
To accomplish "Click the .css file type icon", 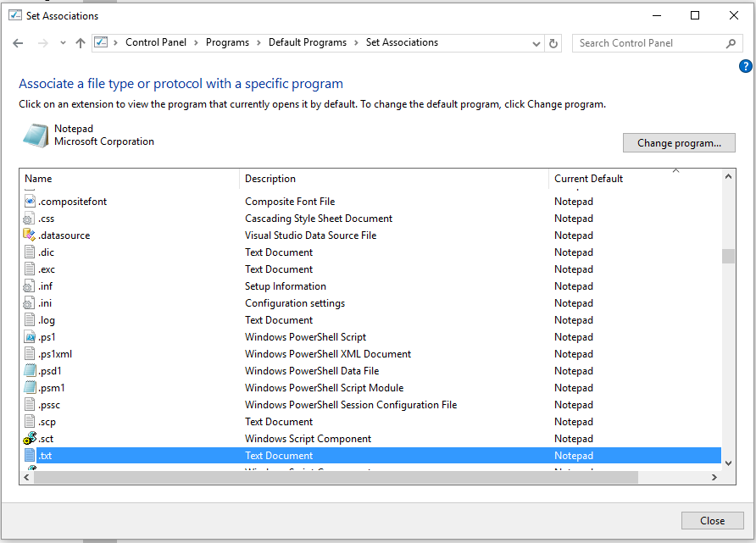I will pos(31,219).
